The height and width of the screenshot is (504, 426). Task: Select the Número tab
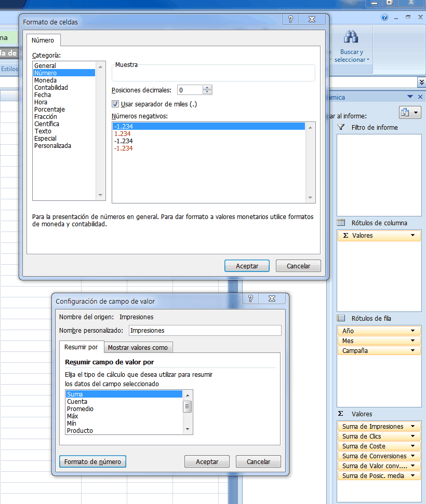click(43, 40)
